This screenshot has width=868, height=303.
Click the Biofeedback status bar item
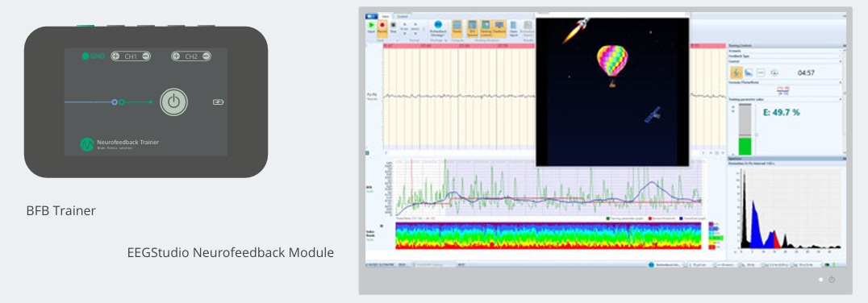tap(667, 265)
